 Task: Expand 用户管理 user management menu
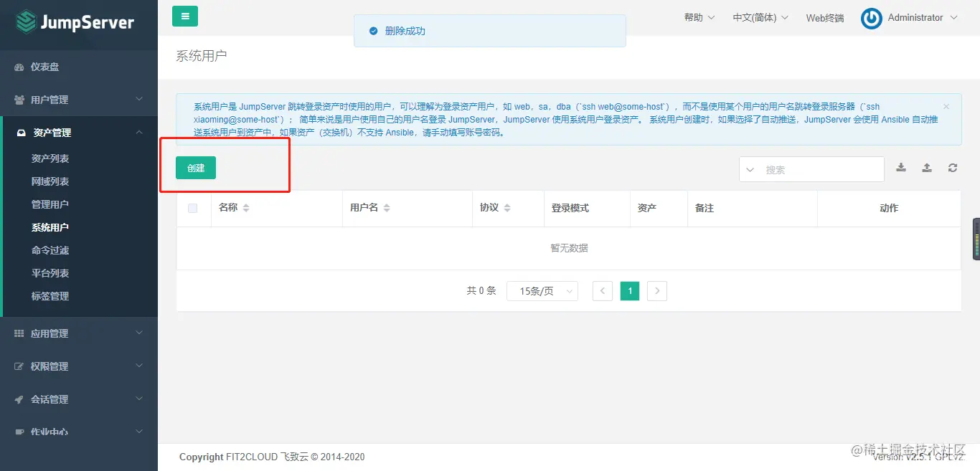(79, 100)
